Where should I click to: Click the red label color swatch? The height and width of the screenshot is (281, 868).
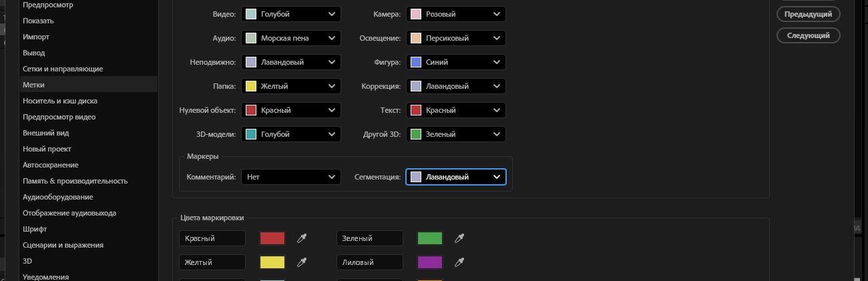pyautogui.click(x=272, y=238)
